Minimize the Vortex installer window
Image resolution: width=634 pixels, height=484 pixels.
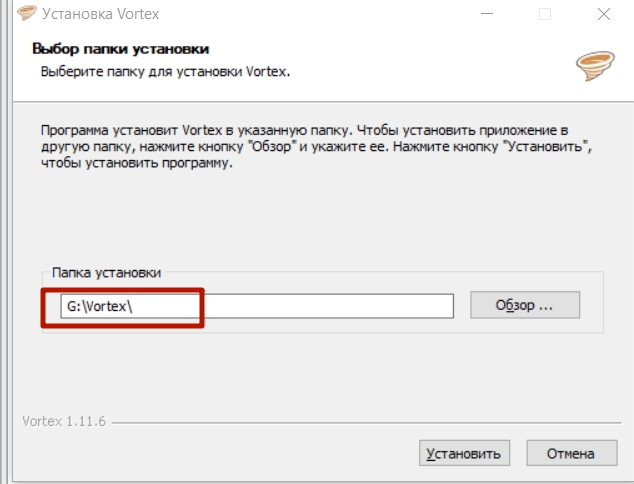pyautogui.click(x=487, y=14)
